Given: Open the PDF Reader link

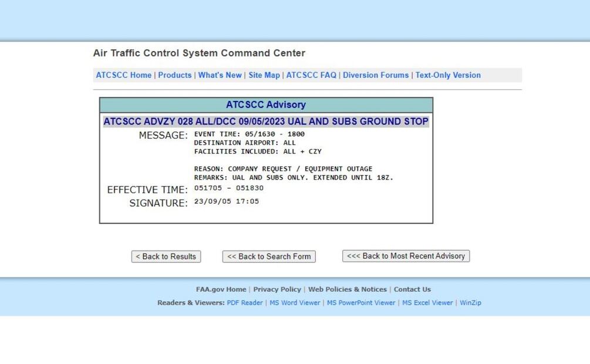Looking at the screenshot, I should pos(245,302).
